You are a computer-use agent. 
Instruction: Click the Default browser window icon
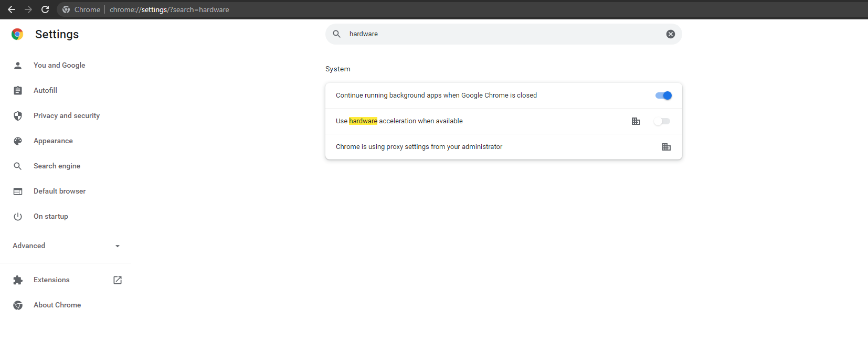tap(18, 191)
